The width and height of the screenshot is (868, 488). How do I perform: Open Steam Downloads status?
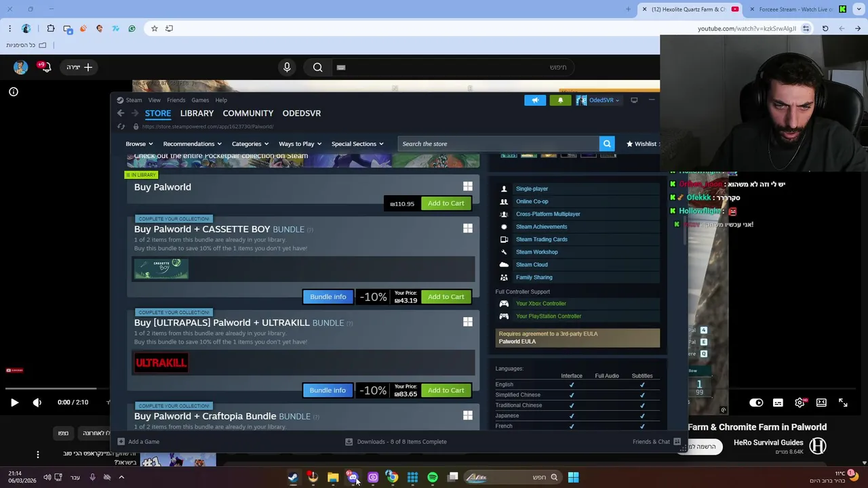tap(396, 442)
